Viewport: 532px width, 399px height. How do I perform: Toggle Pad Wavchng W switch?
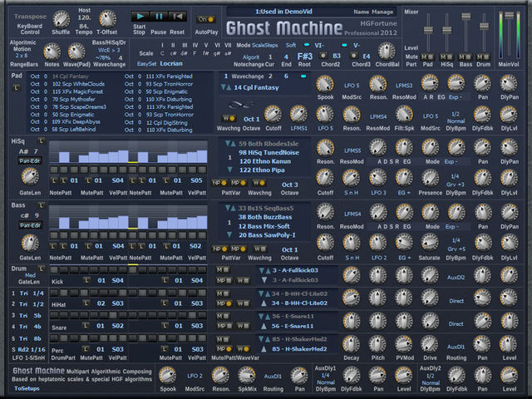coord(229,118)
